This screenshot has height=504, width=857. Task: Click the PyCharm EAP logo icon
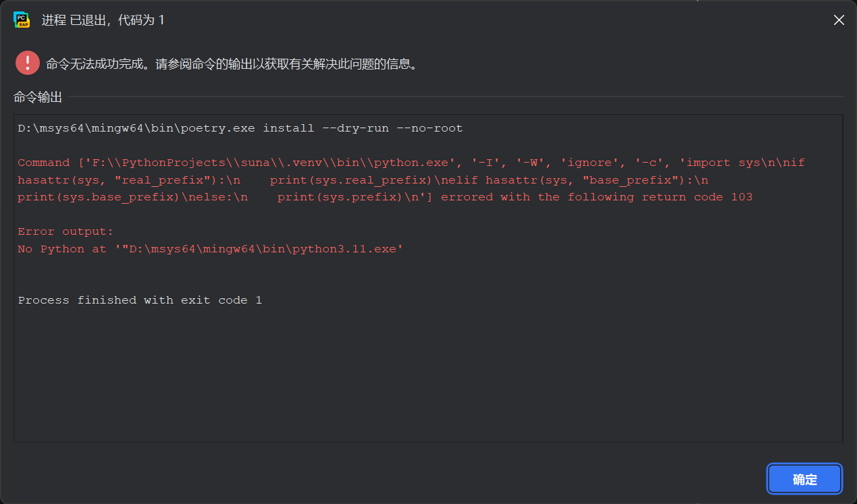22,20
